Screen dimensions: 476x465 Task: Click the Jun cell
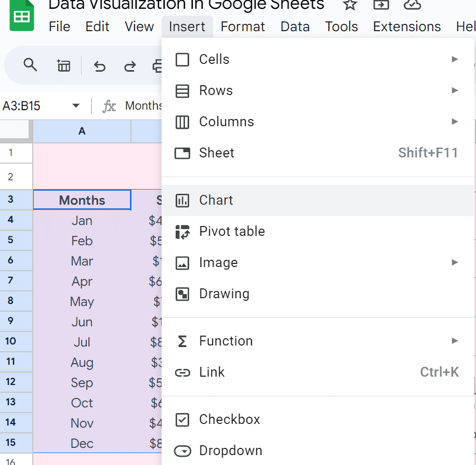click(82, 322)
